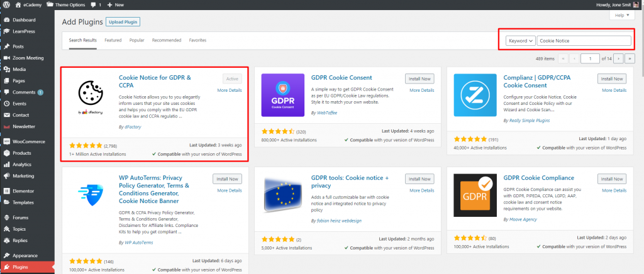Open the Keyword search type dropdown
The width and height of the screenshot is (644, 274).
[520, 40]
